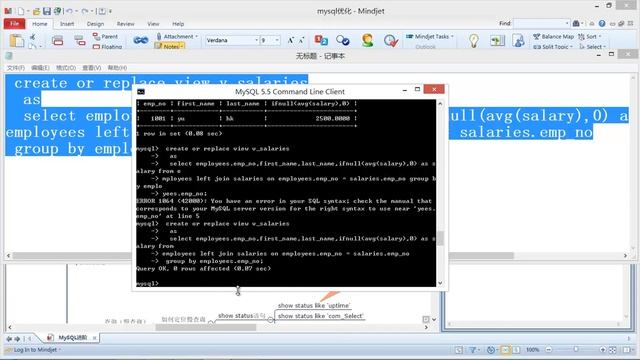
Task: Click inside the Find search field
Action: coord(541,23)
